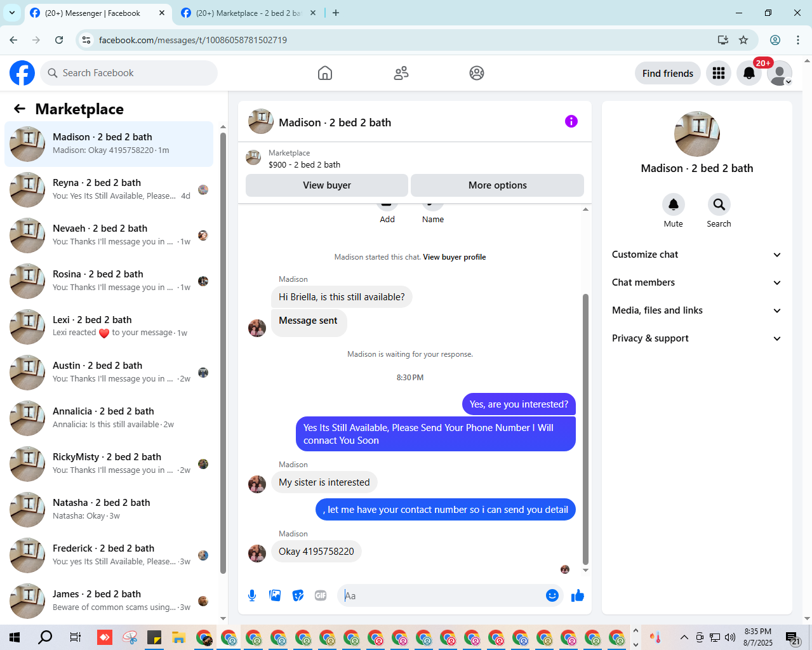This screenshot has width=812, height=650.
Task: Expand the Media, files and links section
Action: [x=697, y=310]
